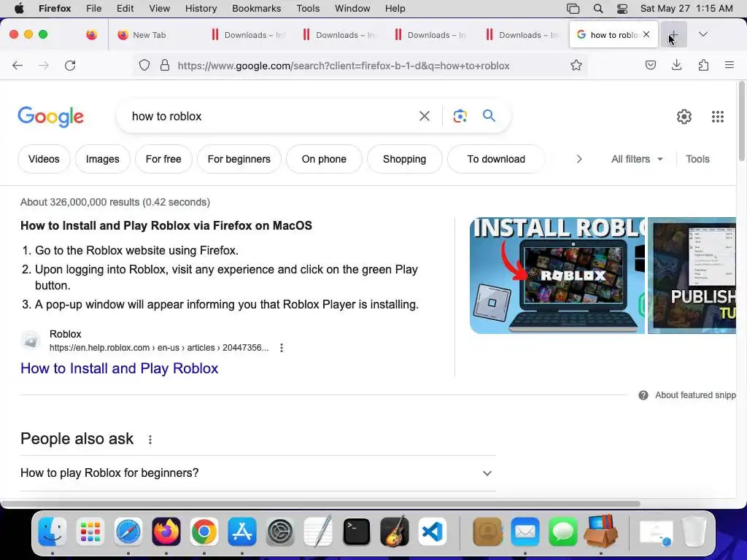The width and height of the screenshot is (747, 560).
Task: Launch Google Chrome from the Dock
Action: tap(204, 532)
